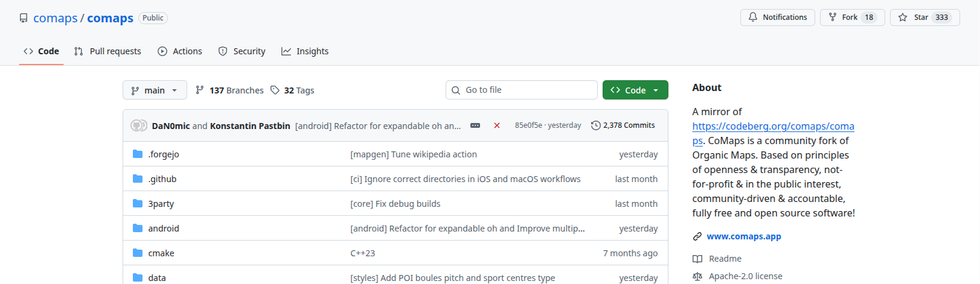Screen dimensions: 980x284
Task: Click the Notifications button
Action: (x=777, y=17)
